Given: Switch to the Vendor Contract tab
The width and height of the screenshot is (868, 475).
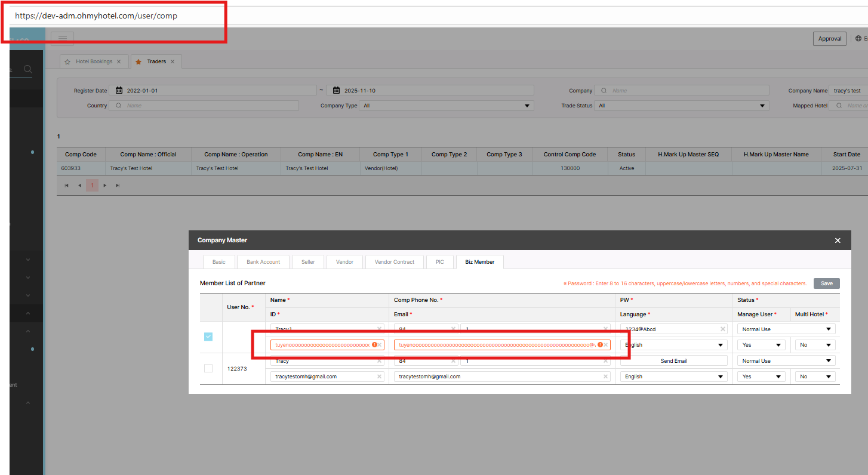Looking at the screenshot, I should 394,262.
